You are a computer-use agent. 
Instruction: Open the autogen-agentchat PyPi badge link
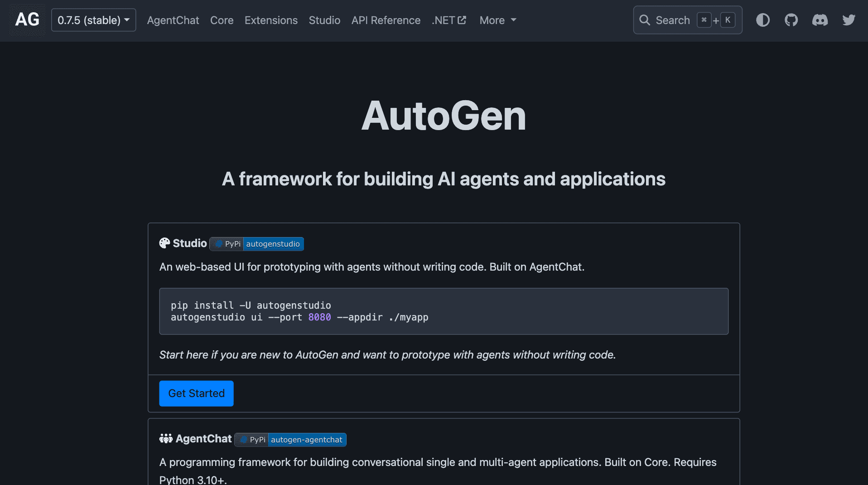click(290, 439)
